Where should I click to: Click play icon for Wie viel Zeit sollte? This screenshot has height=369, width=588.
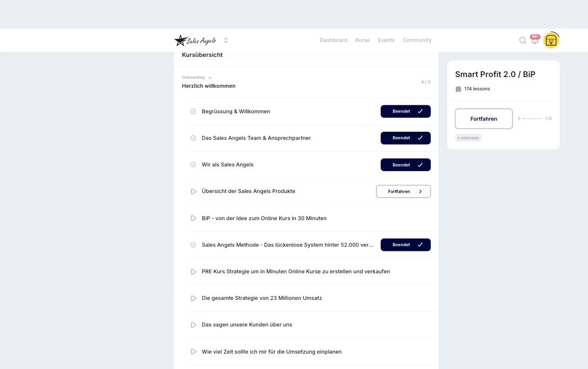click(x=193, y=352)
